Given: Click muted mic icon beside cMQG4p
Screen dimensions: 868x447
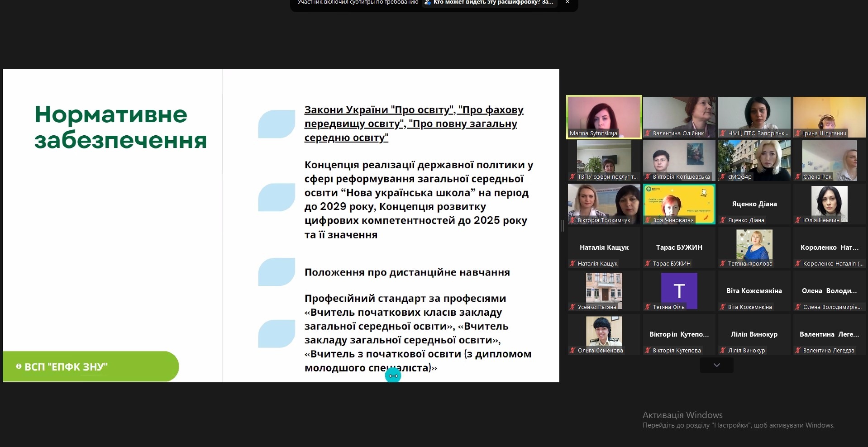Looking at the screenshot, I should [x=723, y=177].
